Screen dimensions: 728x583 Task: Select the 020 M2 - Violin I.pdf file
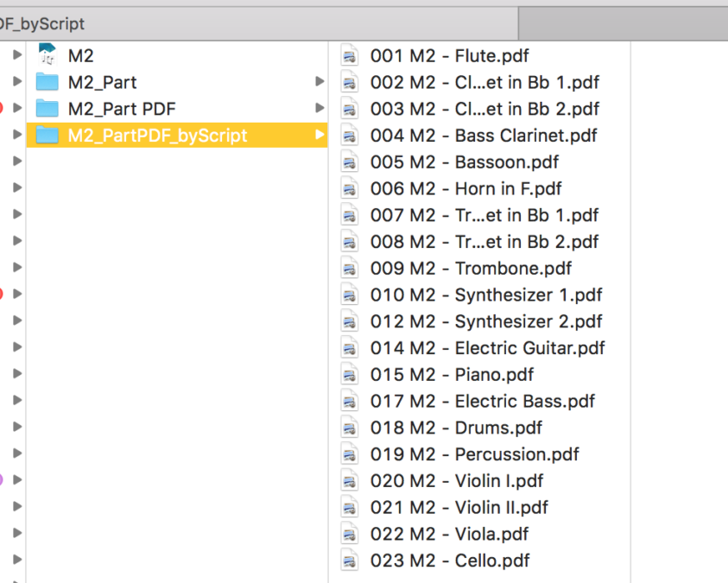click(457, 481)
